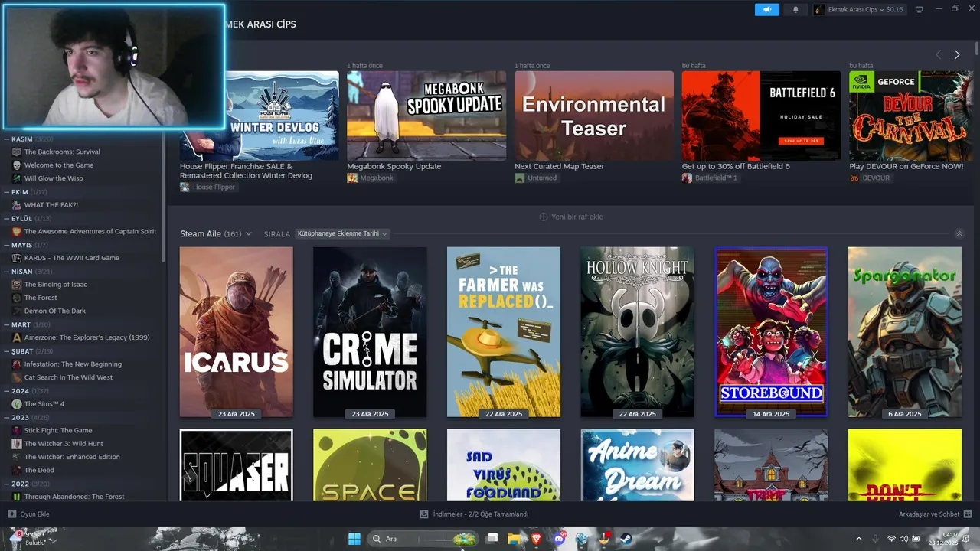Open the Steam announcements megaphone button
980x551 pixels.
[x=766, y=9]
